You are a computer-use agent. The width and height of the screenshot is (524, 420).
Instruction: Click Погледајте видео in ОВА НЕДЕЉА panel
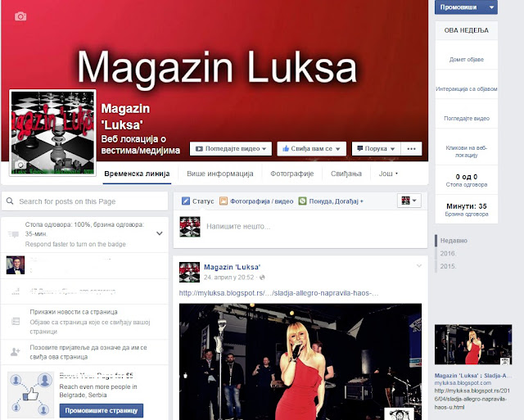[x=467, y=118]
